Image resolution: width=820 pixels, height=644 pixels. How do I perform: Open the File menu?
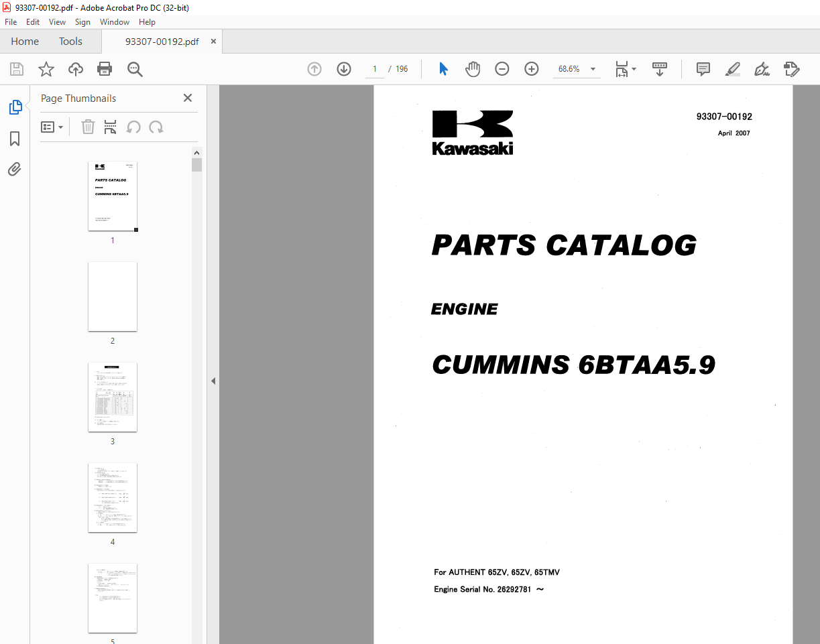click(11, 22)
